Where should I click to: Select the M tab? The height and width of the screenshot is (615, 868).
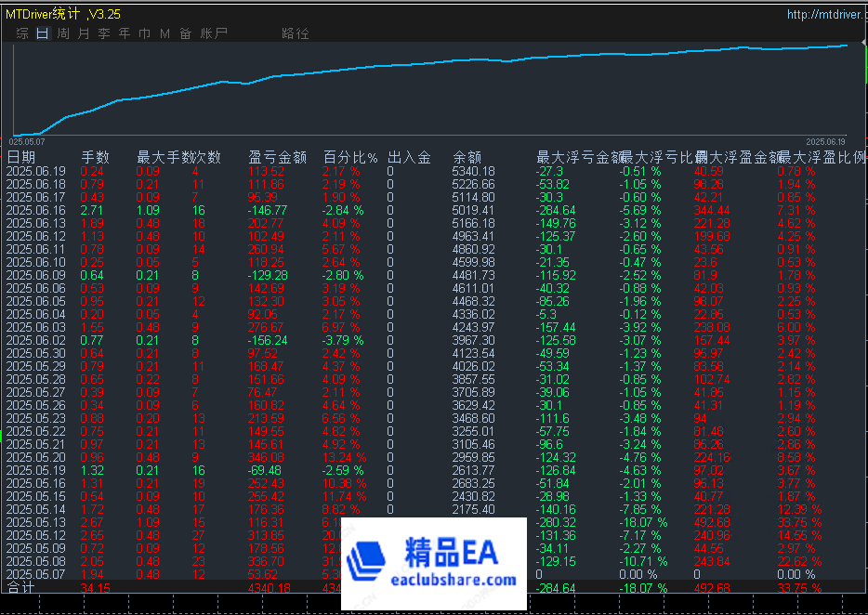[x=165, y=33]
